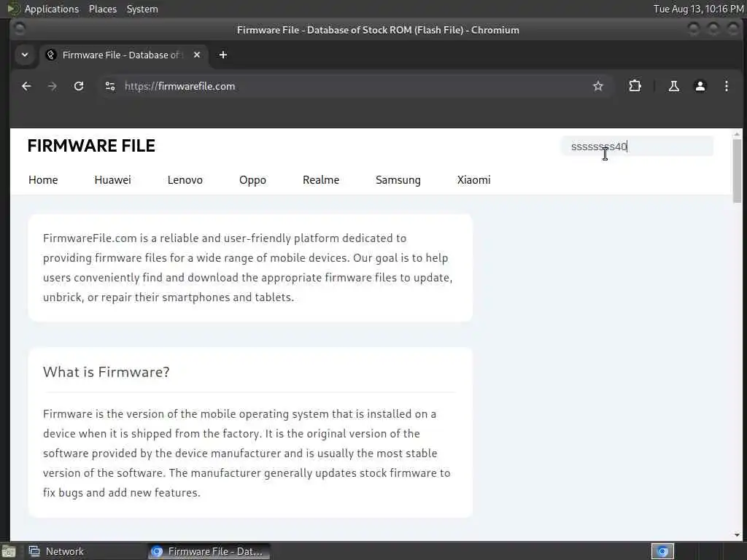Open the FIRMWARE FILE logo link

tap(91, 146)
